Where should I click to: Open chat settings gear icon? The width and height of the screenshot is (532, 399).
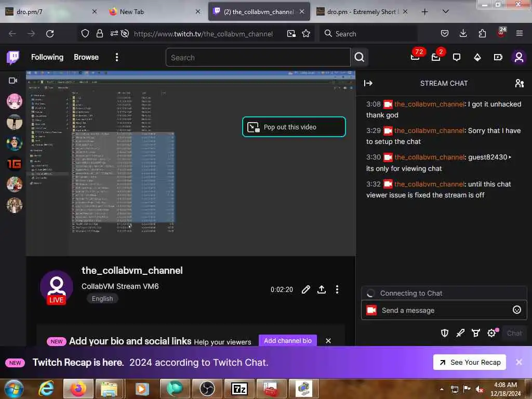pyautogui.click(x=491, y=333)
